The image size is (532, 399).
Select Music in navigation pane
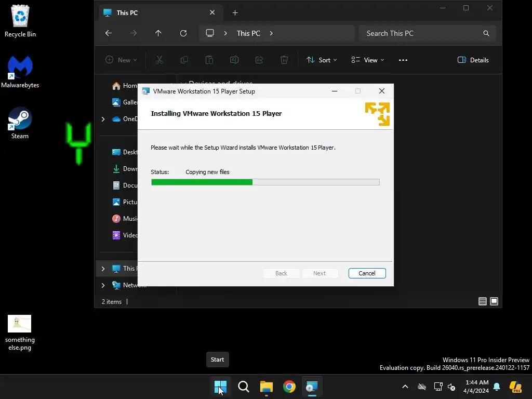click(x=124, y=219)
